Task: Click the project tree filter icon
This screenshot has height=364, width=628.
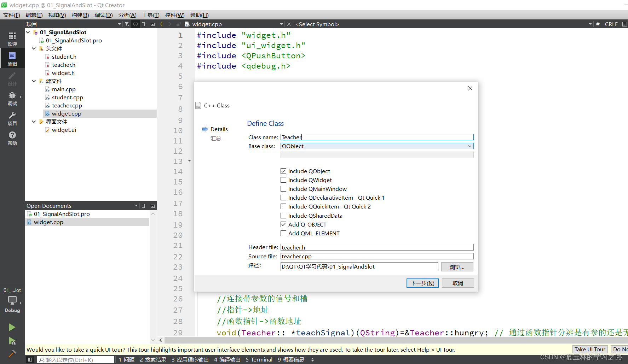Action: (x=127, y=24)
